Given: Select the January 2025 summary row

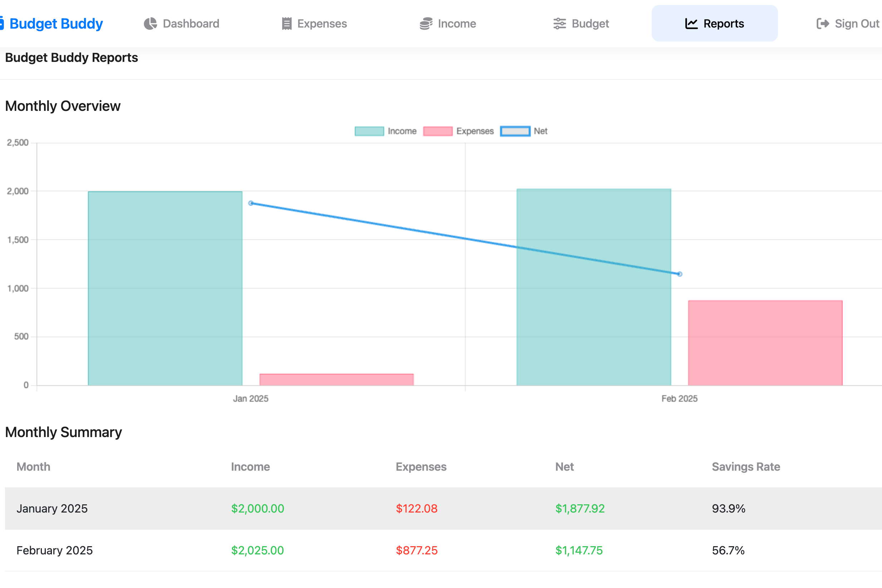Looking at the screenshot, I should (442, 509).
